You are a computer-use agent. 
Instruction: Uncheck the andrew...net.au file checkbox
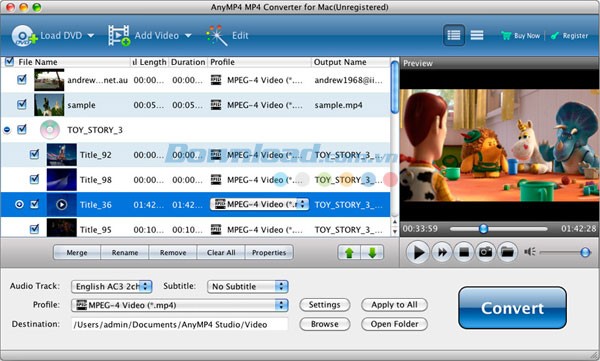click(22, 80)
